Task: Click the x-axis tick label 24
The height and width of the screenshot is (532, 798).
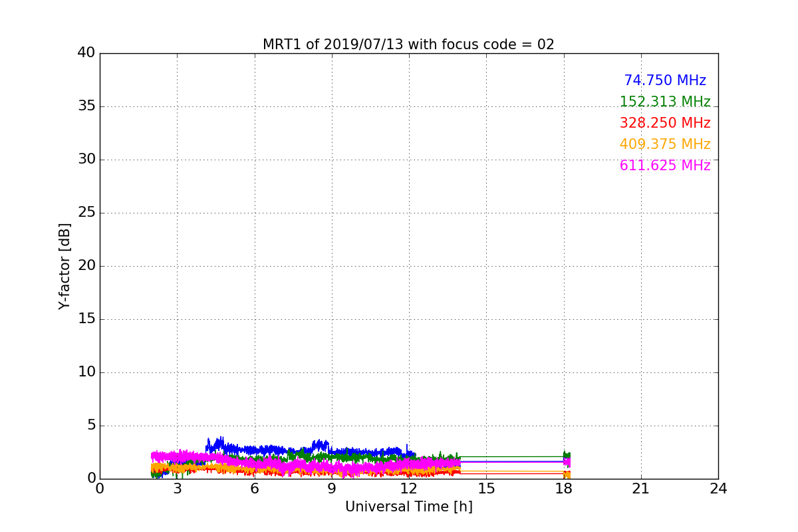Action: click(718, 489)
